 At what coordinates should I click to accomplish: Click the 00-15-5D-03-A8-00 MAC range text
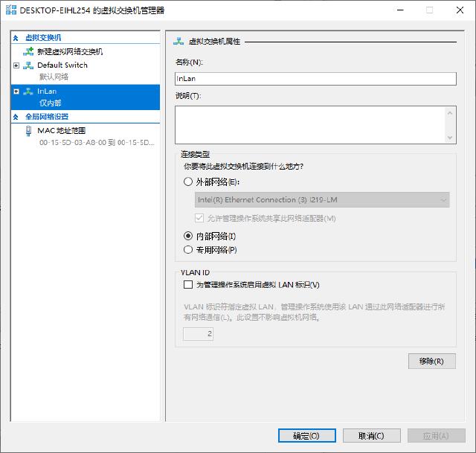tap(97, 142)
